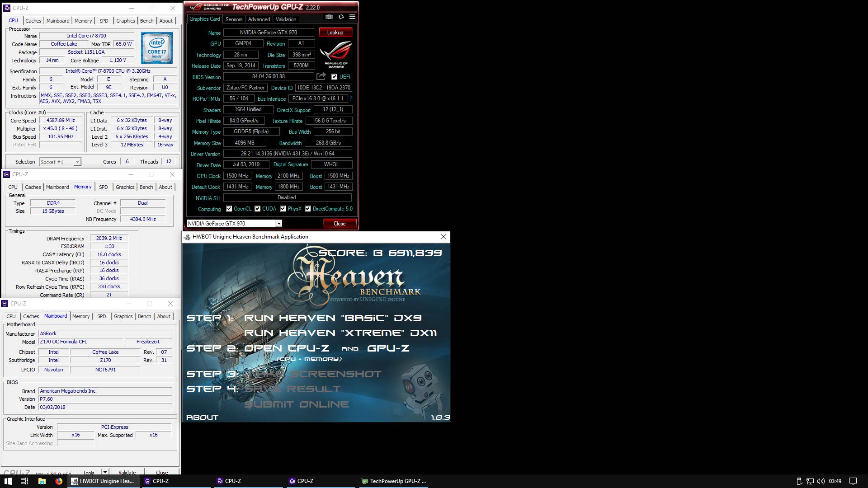Toggle the DirectCompute 5.0 checkbox
Image resolution: width=868 pixels, height=488 pixels.
pyautogui.click(x=307, y=209)
